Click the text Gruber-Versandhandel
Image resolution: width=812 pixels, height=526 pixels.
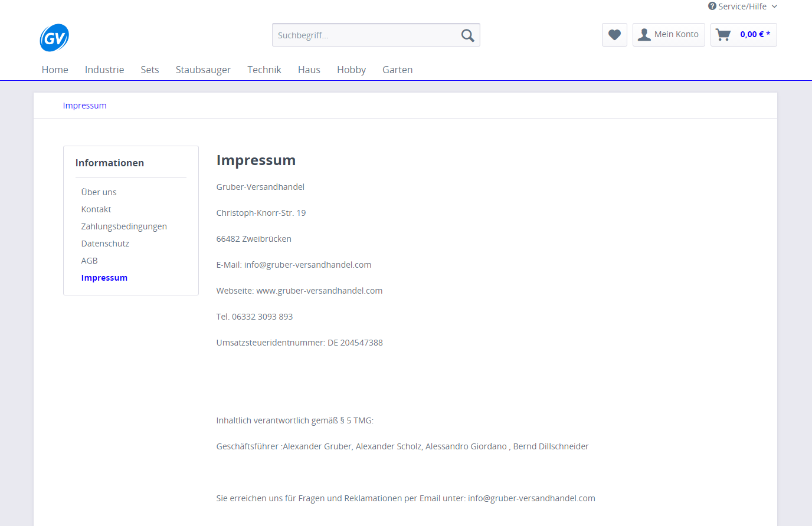click(x=260, y=187)
